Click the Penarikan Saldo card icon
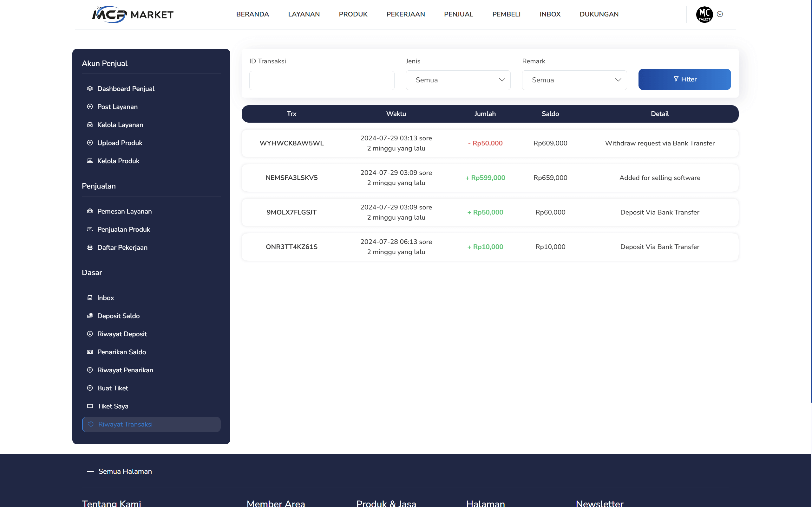This screenshot has height=507, width=812. click(89, 352)
